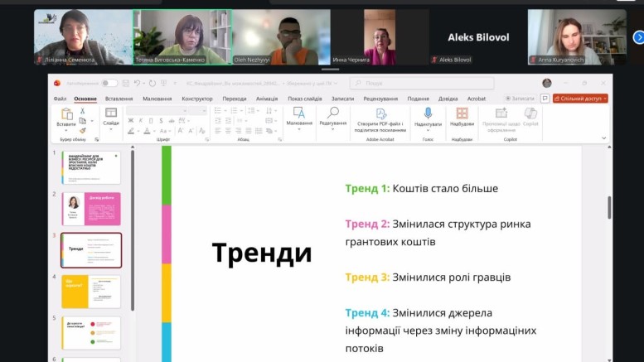Click the Copilot icon in ribbon
Screen dimensions: 644x362
(x=530, y=113)
